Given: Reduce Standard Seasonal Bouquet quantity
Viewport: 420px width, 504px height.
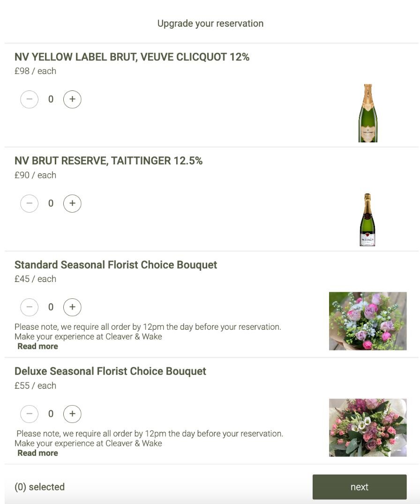Looking at the screenshot, I should 30,307.
